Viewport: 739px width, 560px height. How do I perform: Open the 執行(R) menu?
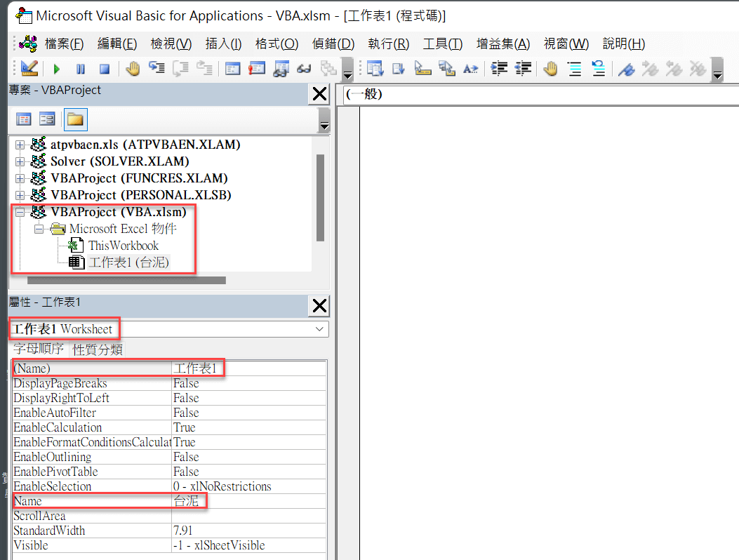[388, 44]
